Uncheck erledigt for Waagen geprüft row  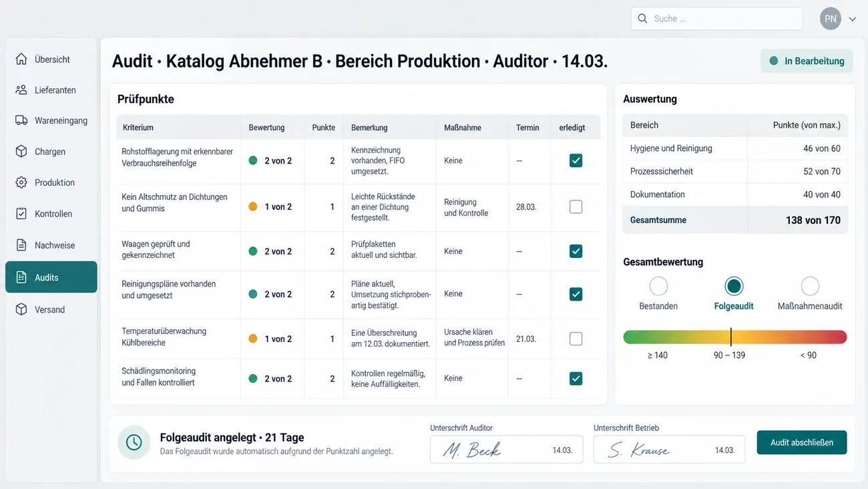pos(576,251)
